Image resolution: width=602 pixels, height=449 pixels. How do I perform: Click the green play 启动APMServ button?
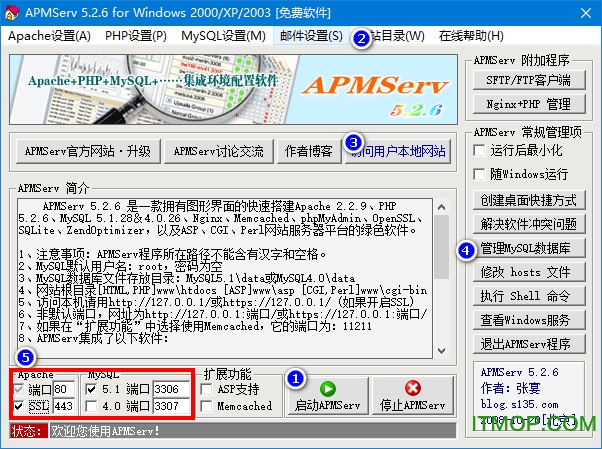pyautogui.click(x=327, y=396)
